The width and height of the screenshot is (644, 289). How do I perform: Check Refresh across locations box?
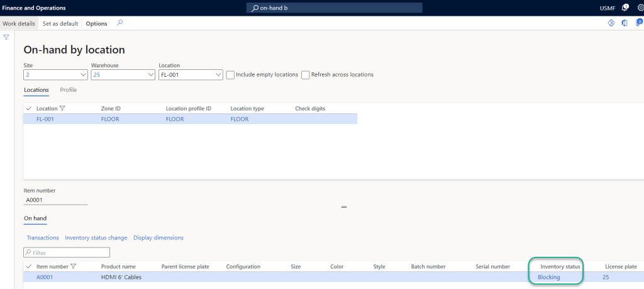[306, 74]
